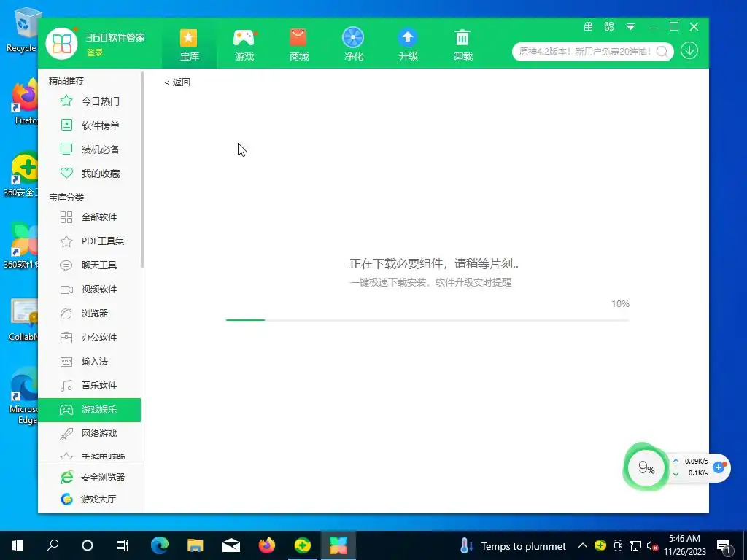The width and height of the screenshot is (747, 560).
Task: Open the notification center icon
Action: (x=724, y=546)
